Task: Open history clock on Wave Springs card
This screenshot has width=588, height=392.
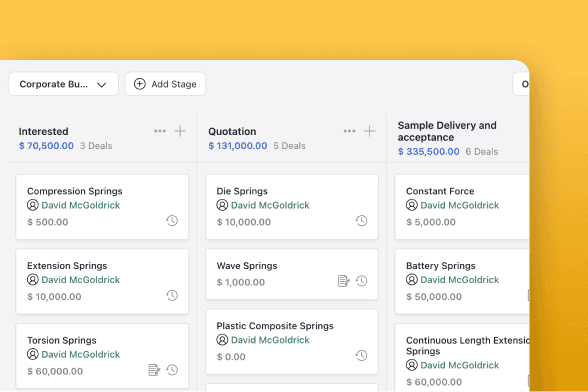Action: tap(362, 281)
